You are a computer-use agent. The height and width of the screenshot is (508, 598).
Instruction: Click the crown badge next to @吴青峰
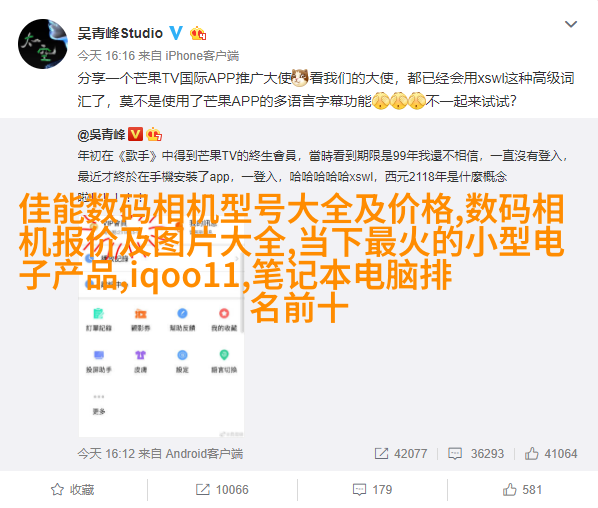click(154, 134)
